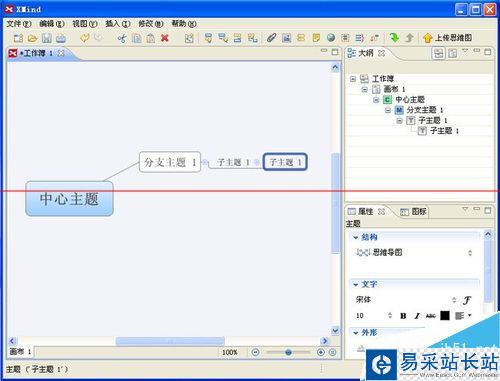Click the paperclip attachment icon
This screenshot has width=500, height=381.
(x=271, y=38)
